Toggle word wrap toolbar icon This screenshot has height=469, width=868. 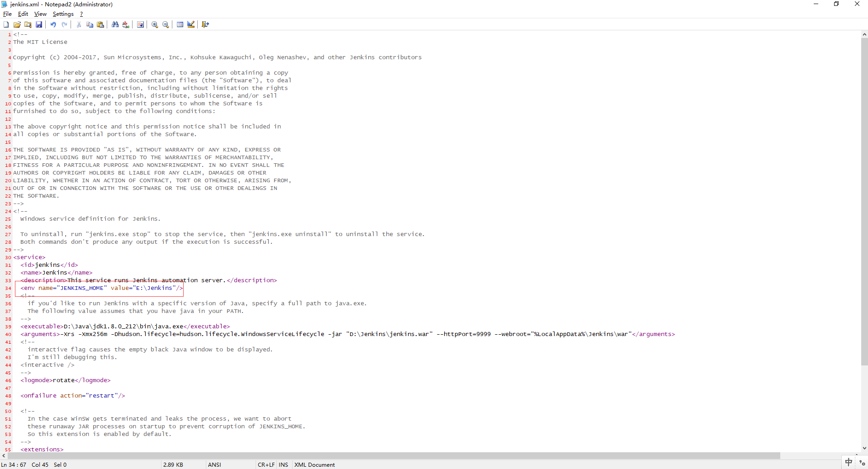140,24
